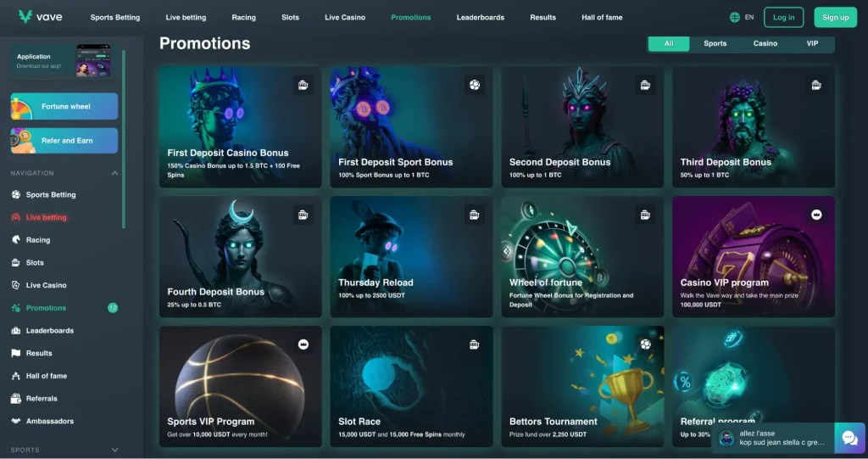Click the Referrals gift icon in sidebar

click(16, 398)
